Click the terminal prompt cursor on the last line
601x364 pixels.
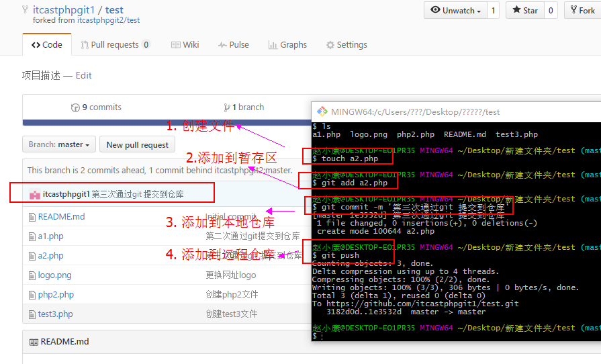(322, 336)
